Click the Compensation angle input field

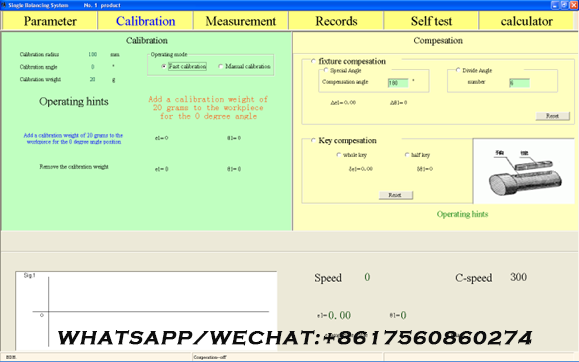[398, 83]
